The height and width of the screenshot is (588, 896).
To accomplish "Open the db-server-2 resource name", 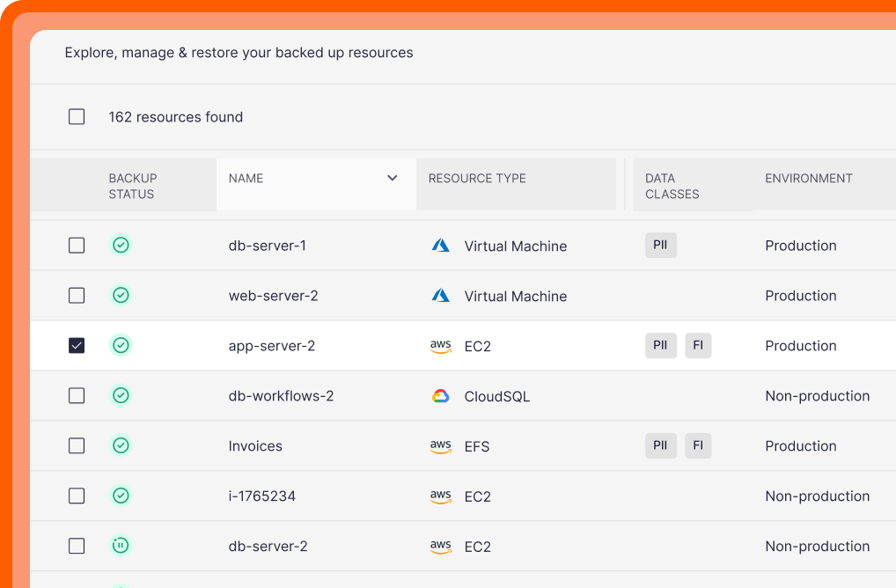I will (268, 547).
